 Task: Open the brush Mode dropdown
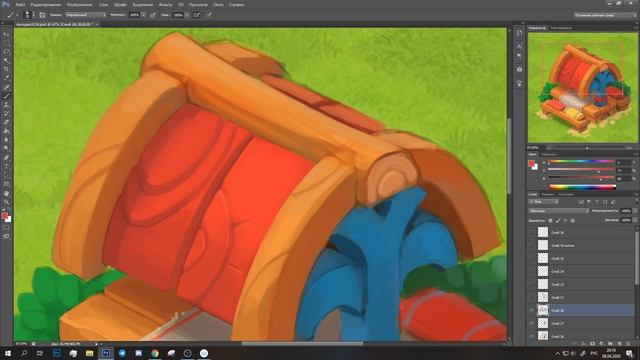[x=85, y=15]
